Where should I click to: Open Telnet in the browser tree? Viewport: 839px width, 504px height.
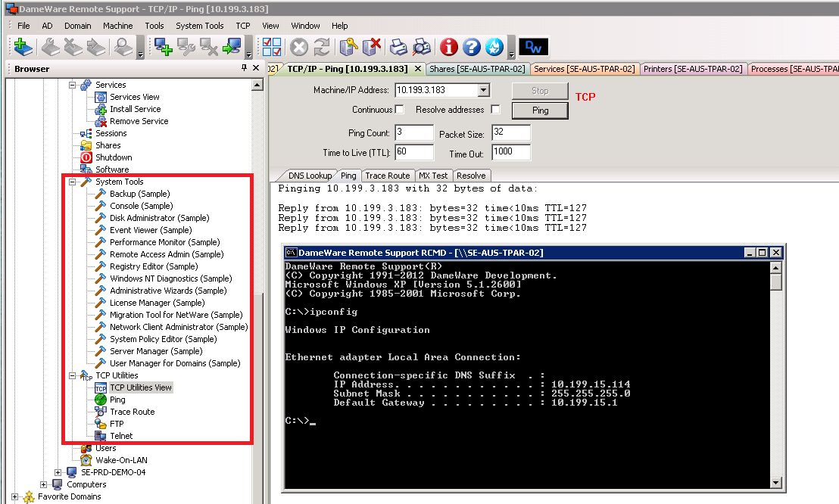[121, 436]
